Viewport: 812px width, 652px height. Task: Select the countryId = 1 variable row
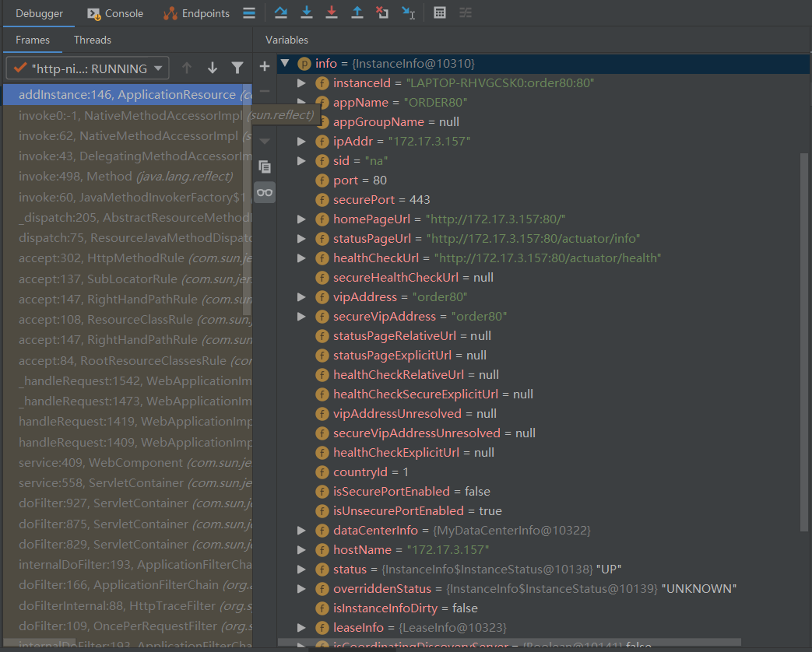click(543, 472)
